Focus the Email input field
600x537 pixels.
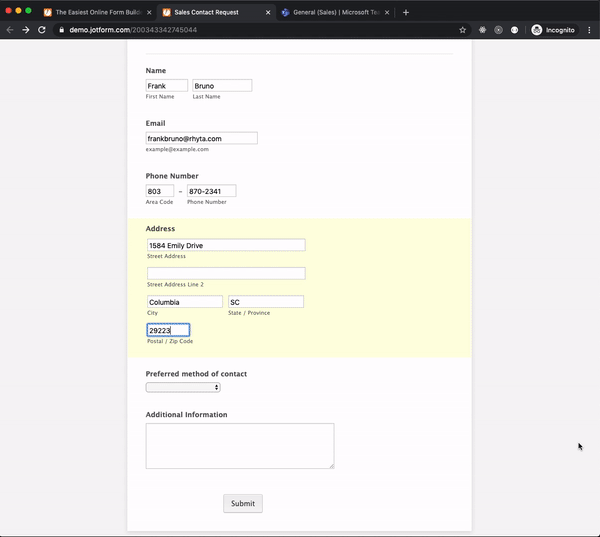[201, 138]
